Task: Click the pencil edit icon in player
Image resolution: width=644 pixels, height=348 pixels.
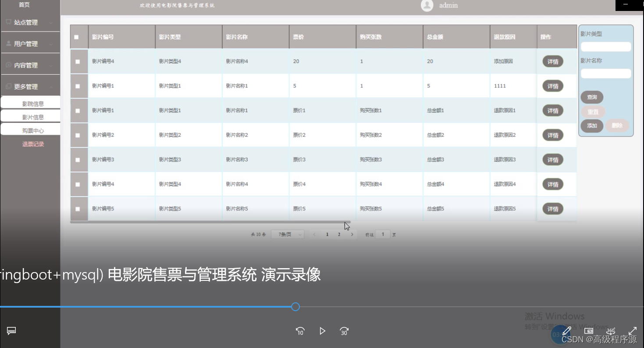Action: click(x=566, y=330)
